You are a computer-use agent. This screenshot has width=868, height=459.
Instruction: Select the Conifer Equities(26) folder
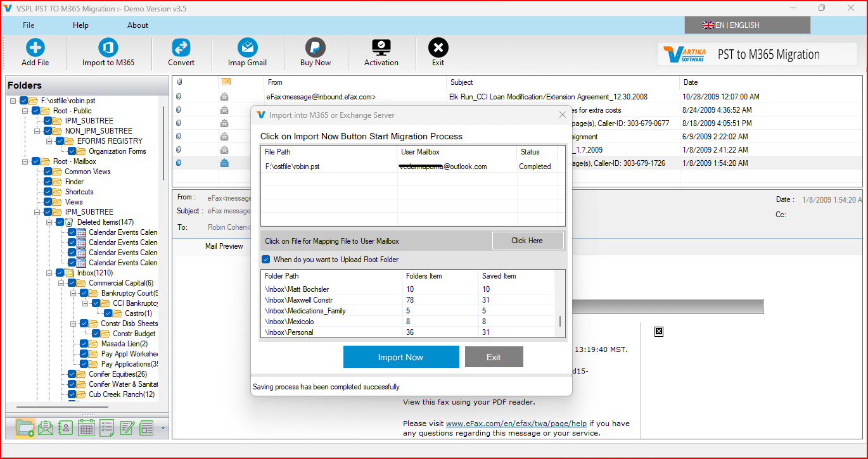point(118,374)
